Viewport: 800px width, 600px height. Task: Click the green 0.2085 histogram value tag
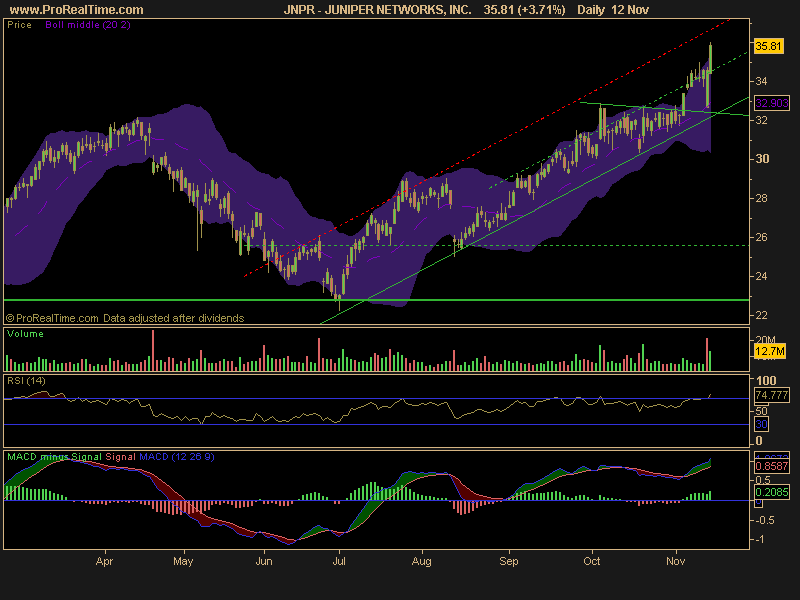click(x=772, y=492)
